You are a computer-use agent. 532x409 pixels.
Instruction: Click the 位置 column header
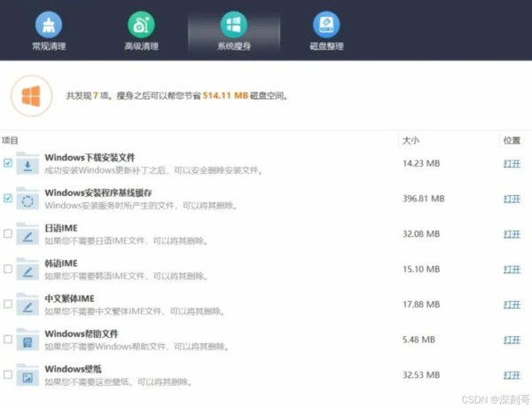pos(512,140)
